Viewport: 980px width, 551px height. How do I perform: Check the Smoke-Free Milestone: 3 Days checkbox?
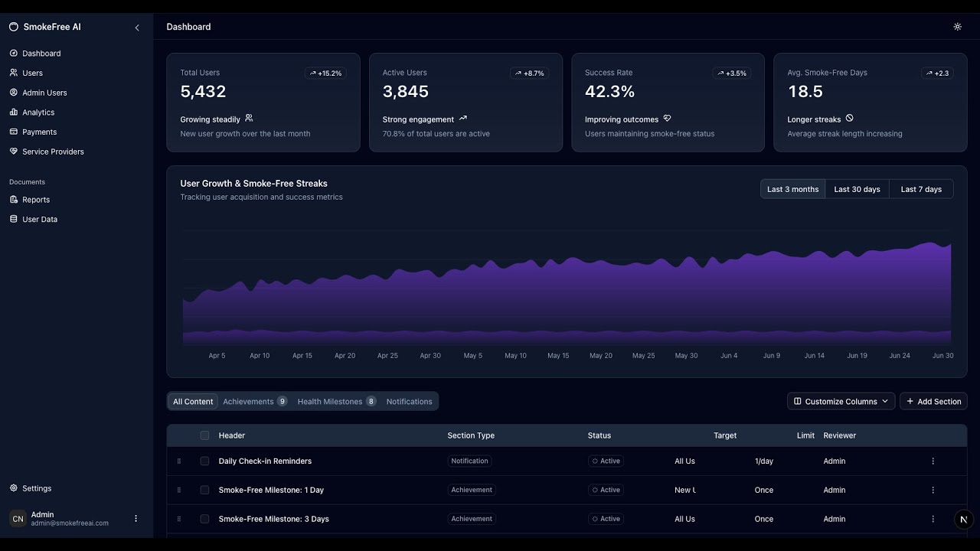(x=204, y=519)
